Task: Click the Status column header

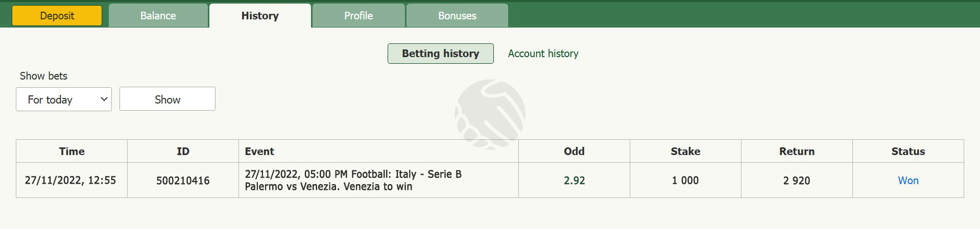Action: [909, 151]
